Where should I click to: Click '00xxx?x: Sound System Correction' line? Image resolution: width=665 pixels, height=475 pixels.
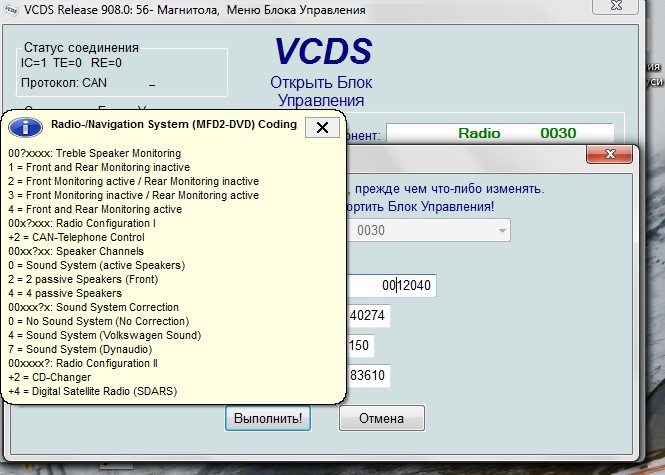tap(93, 307)
